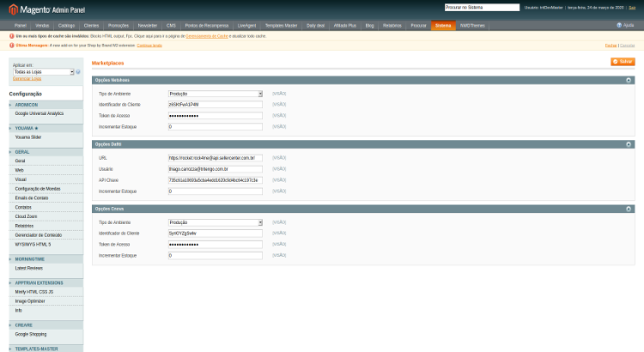Image resolution: width=644 pixels, height=352 pixels.
Task: Click the store scope help icon
Action: (x=78, y=72)
